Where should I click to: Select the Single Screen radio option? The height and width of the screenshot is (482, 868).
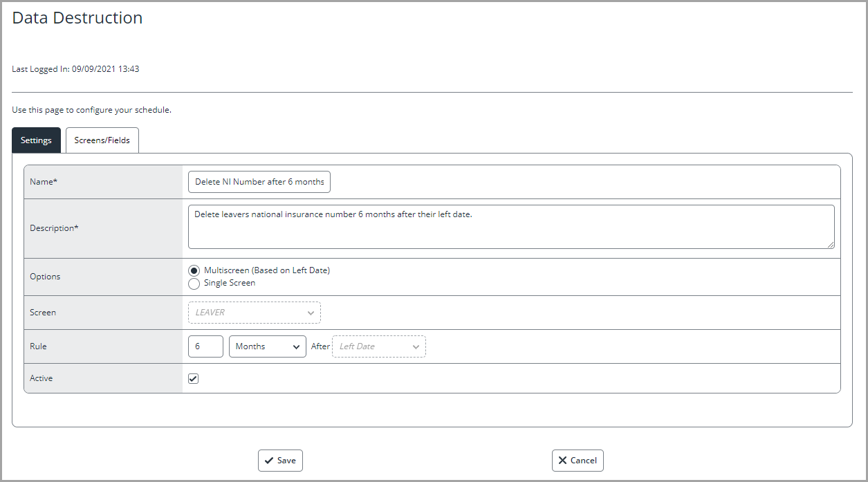[194, 283]
